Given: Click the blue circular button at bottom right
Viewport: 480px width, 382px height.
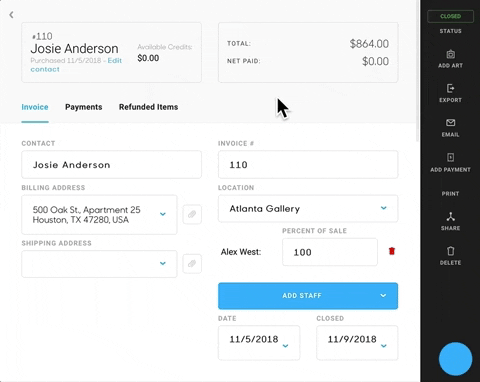Looking at the screenshot, I should point(455,359).
